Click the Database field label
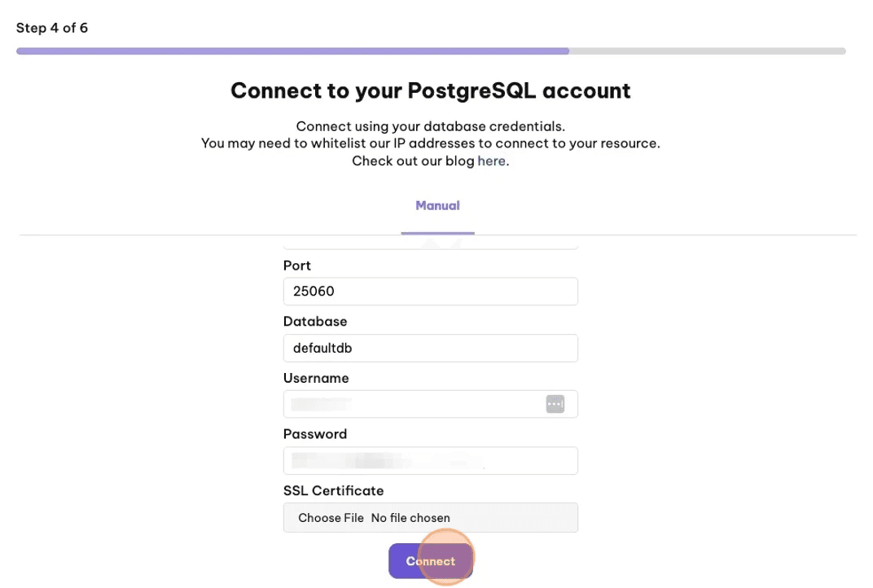The image size is (873, 588). pyautogui.click(x=315, y=322)
